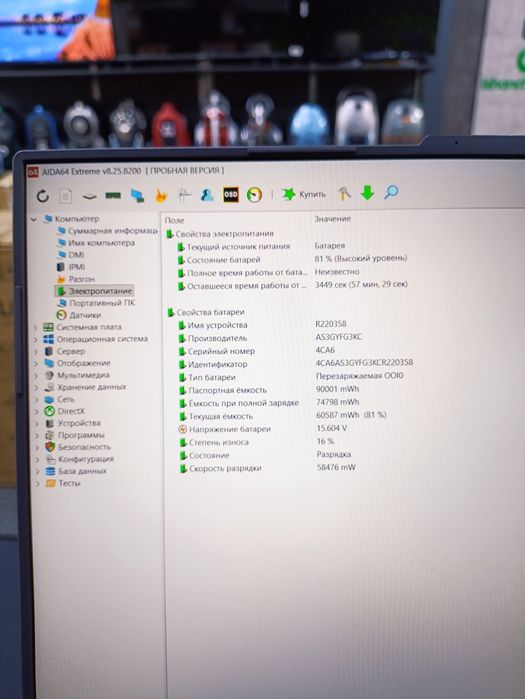This screenshot has height=699, width=525.
Task: Open the Report page icon
Action: point(66,196)
